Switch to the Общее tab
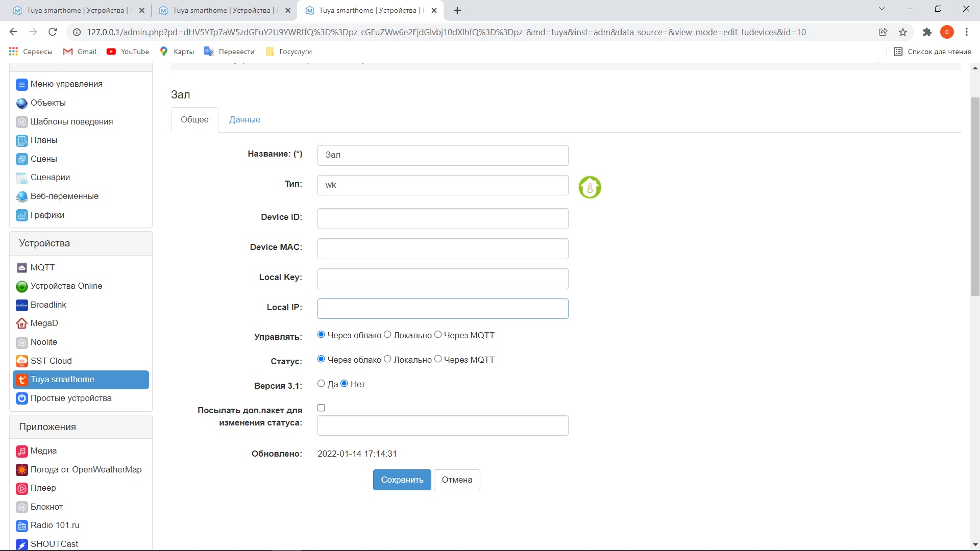This screenshot has width=980, height=551. (x=194, y=119)
